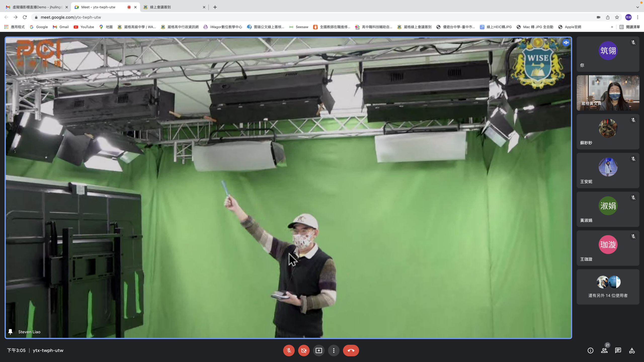Click the camera indicator in address bar
644x362 pixels.
(598, 17)
